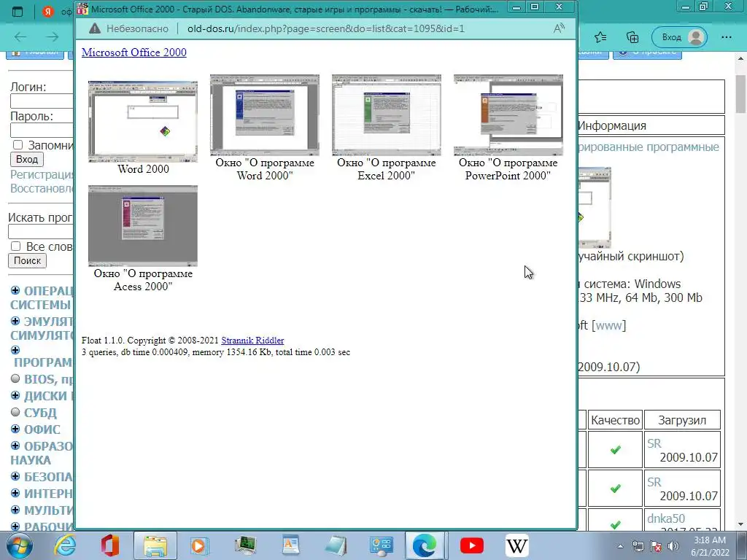Click the network icon in system tray
This screenshot has height=560, width=747.
click(x=638, y=546)
